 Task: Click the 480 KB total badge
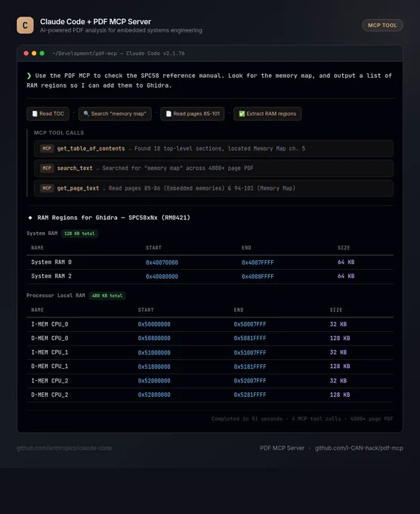(x=107, y=296)
